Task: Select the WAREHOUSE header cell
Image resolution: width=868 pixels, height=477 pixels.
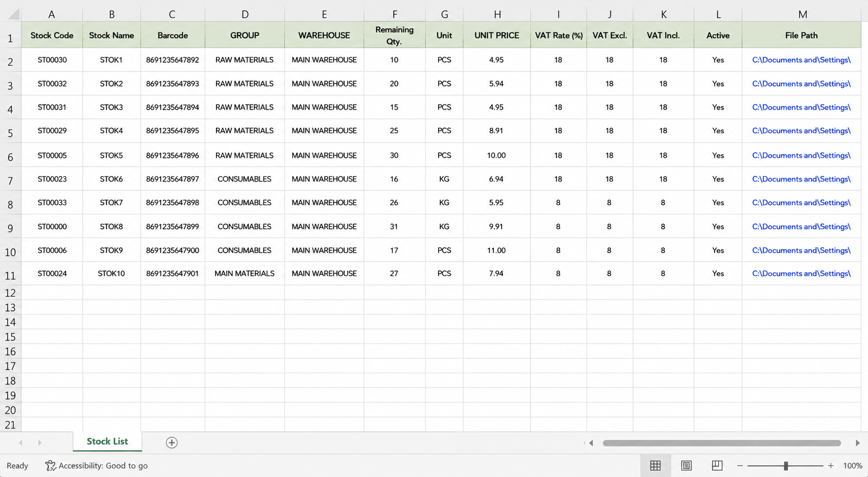Action: pyautogui.click(x=324, y=35)
